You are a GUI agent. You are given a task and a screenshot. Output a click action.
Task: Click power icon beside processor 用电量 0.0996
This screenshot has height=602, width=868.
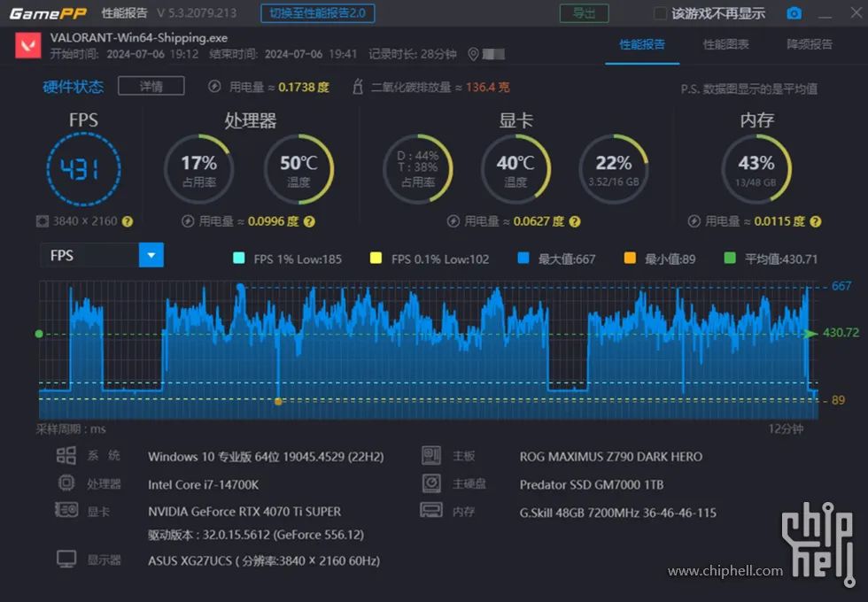pyautogui.click(x=188, y=221)
